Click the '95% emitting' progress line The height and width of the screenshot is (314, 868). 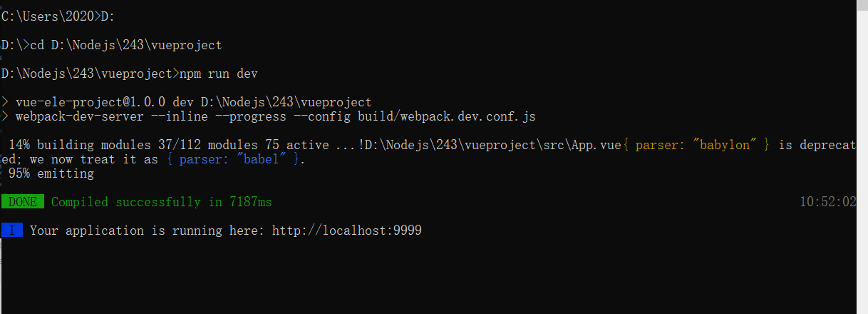click(x=51, y=173)
